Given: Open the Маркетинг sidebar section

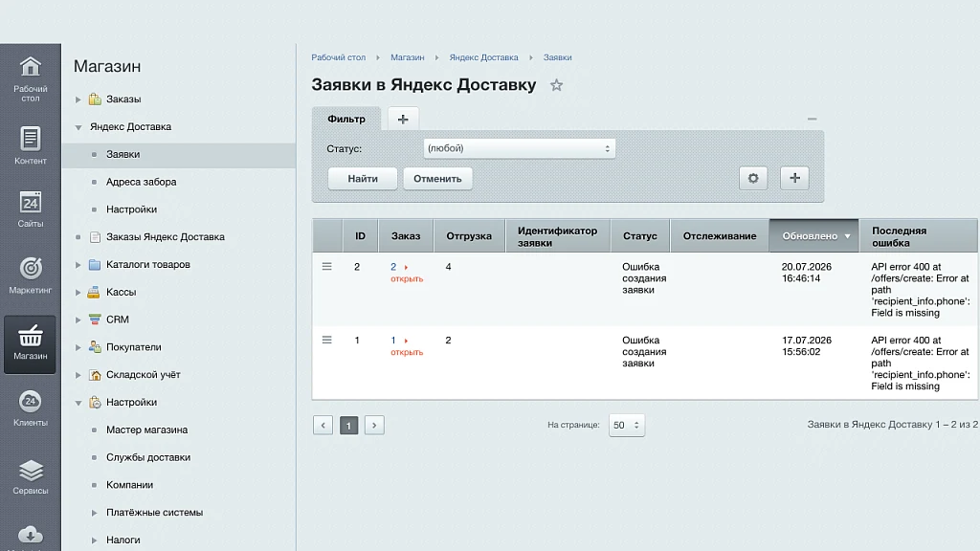Looking at the screenshot, I should tap(30, 275).
